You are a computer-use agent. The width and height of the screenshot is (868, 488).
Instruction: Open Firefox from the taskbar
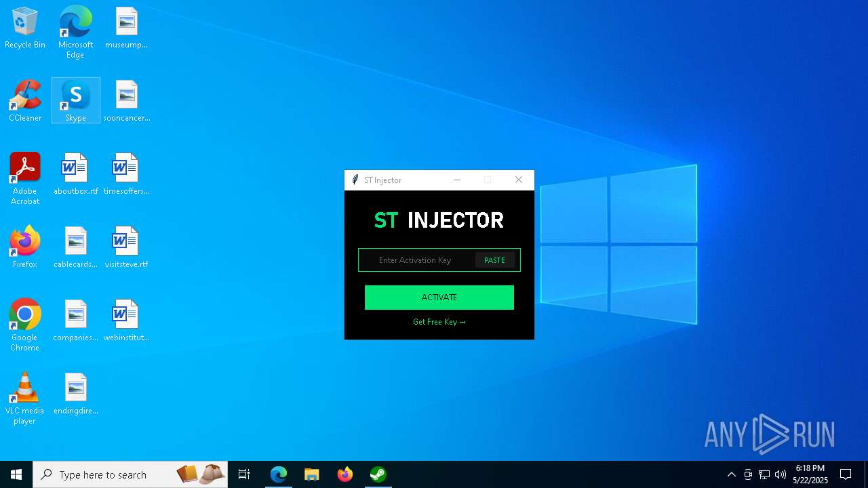[345, 474]
